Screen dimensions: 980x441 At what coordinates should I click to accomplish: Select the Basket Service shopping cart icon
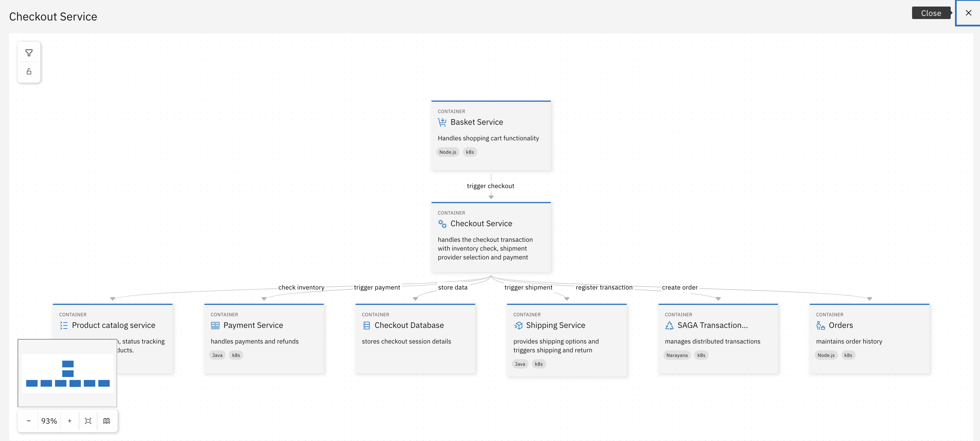pos(443,122)
